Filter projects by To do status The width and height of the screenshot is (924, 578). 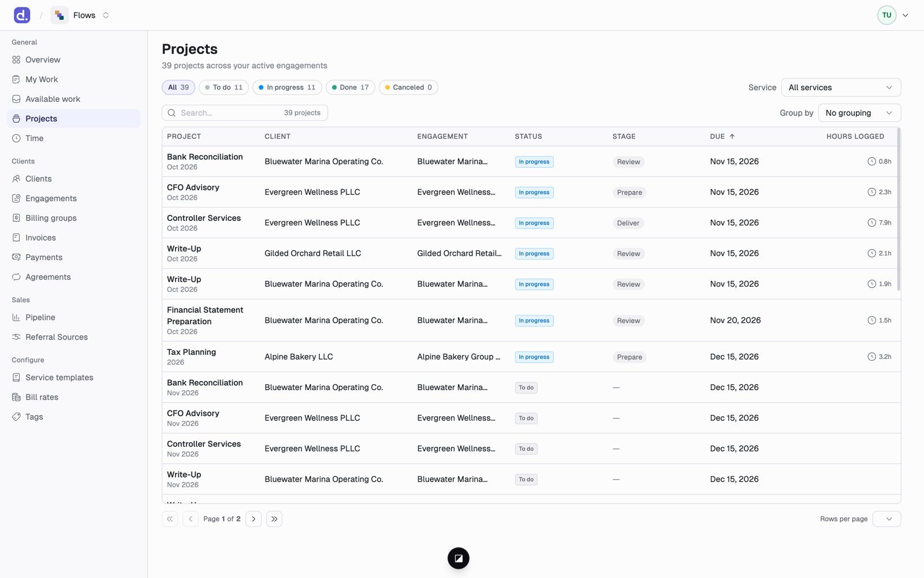tap(224, 87)
